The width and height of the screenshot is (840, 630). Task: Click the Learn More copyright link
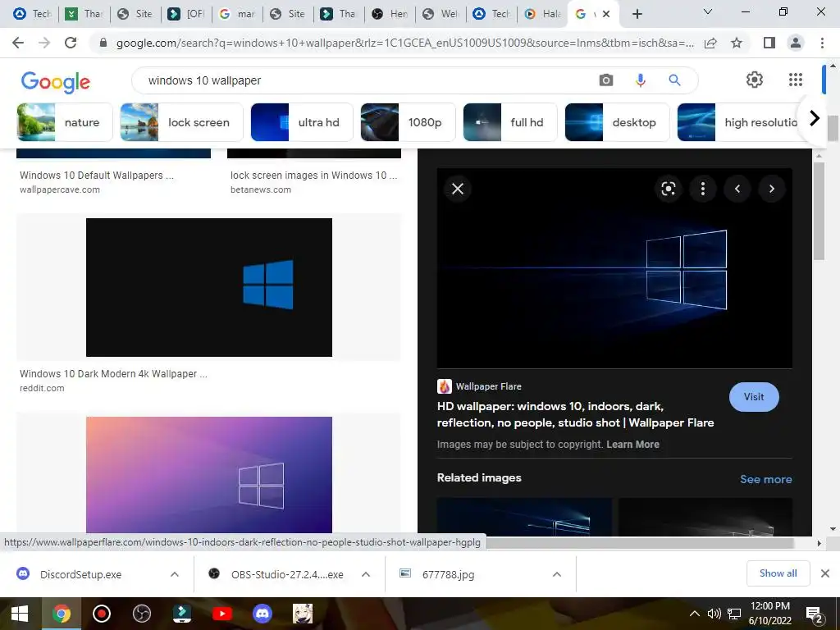pos(632,444)
